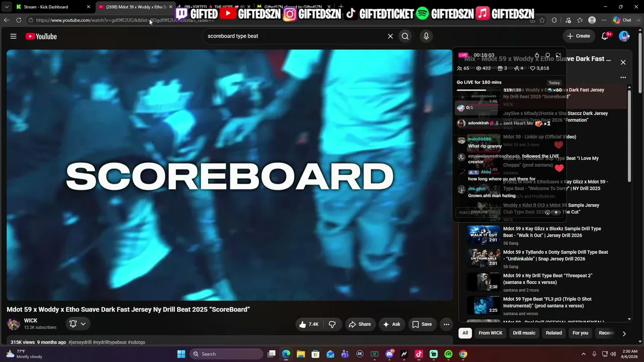Select the All filter chip
Image resolution: width=644 pixels, height=362 pixels.
(x=465, y=333)
